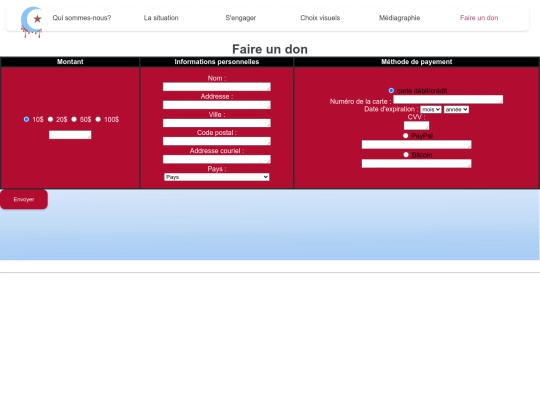Open the Pays country dropdown
Image resolution: width=540 pixels, height=405 pixels.
pos(217,177)
